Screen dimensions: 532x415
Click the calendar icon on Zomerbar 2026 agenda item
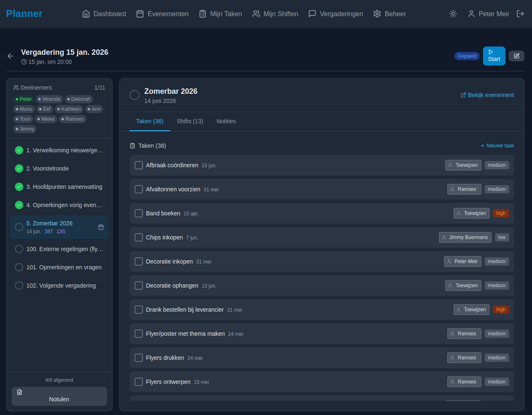click(101, 227)
